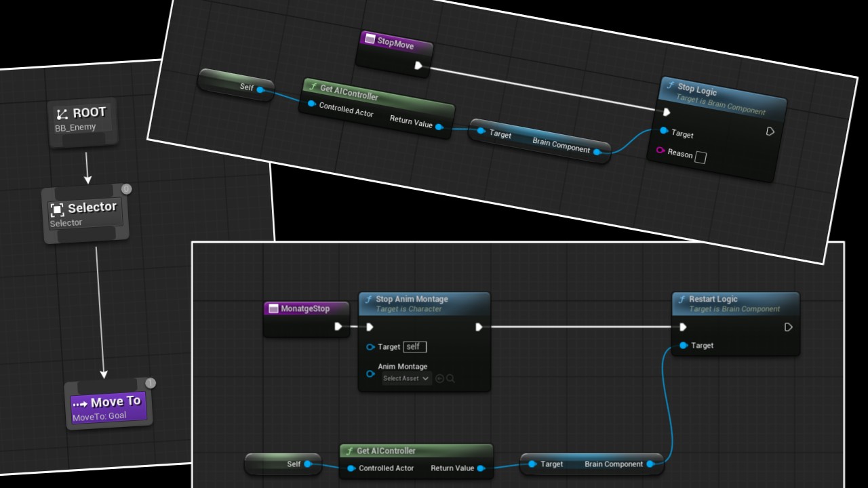Click the Stop Anim Montage execution output pin
Screen dimensions: 868x488
point(479,327)
